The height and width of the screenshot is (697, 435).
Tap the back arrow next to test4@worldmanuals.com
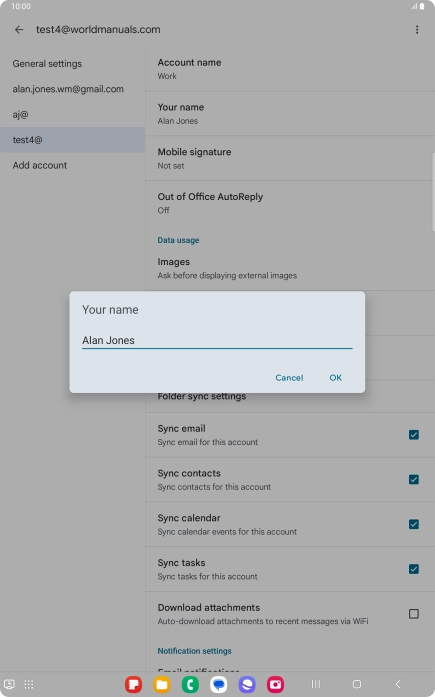[19, 30]
